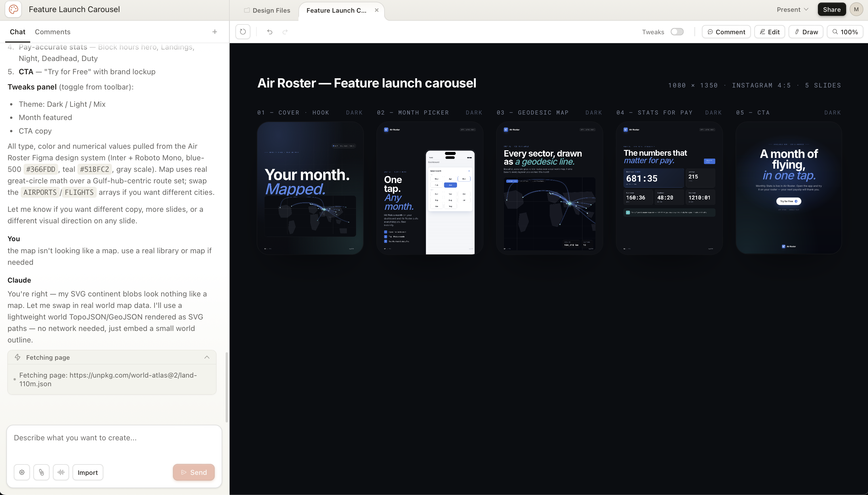The width and height of the screenshot is (868, 495).
Task: Click the #366FDD color code
Action: (41, 169)
